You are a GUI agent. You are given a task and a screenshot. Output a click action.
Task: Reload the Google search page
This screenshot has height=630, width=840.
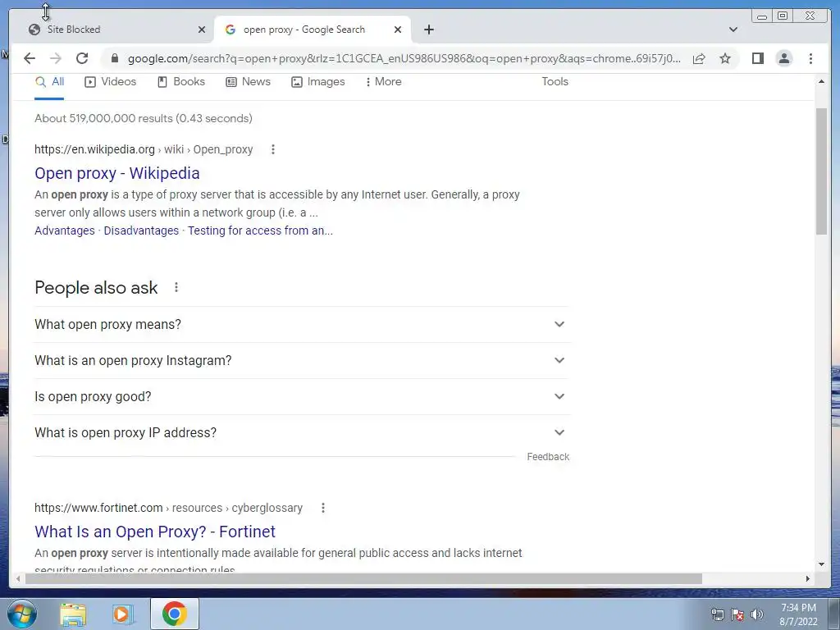pos(82,58)
